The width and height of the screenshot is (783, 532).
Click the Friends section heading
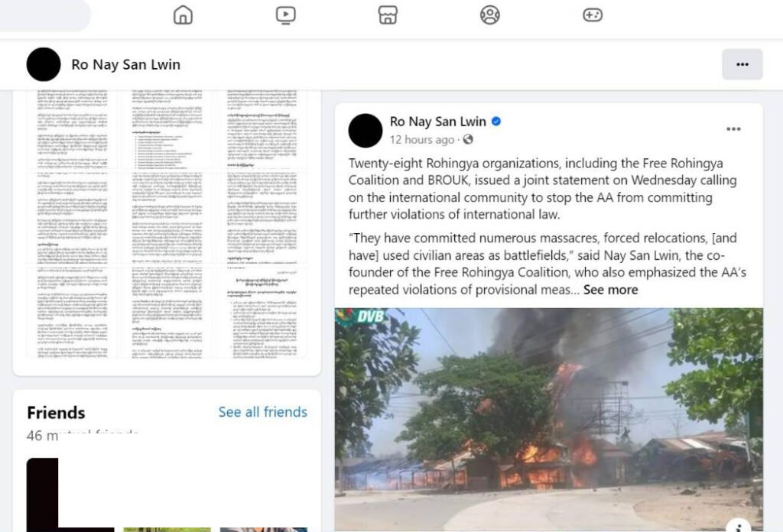pyautogui.click(x=56, y=413)
